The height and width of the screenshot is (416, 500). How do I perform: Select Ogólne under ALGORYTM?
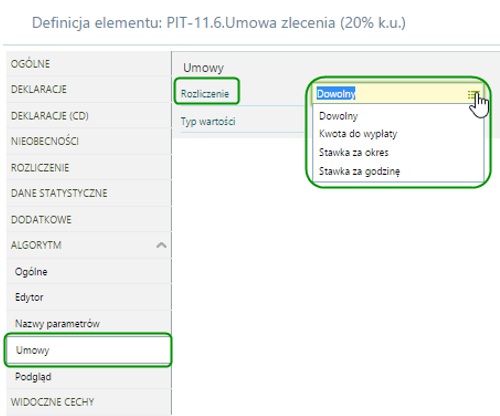89,272
